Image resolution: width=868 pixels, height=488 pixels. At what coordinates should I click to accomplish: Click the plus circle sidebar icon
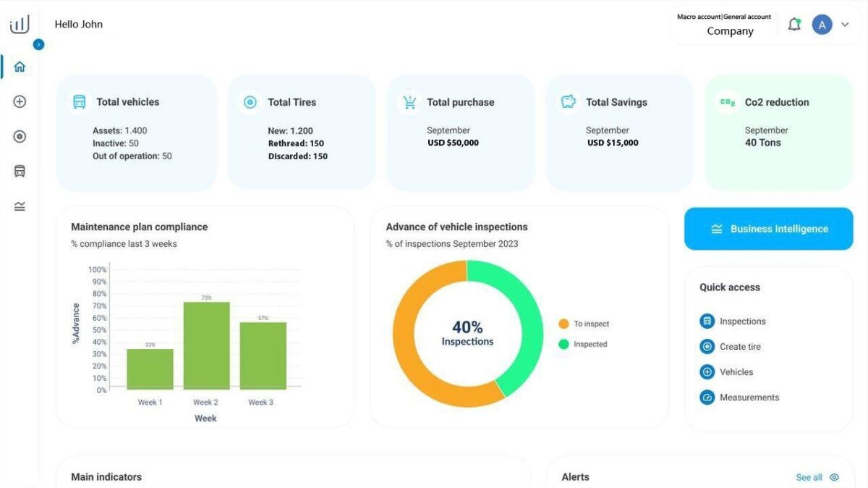(x=20, y=102)
